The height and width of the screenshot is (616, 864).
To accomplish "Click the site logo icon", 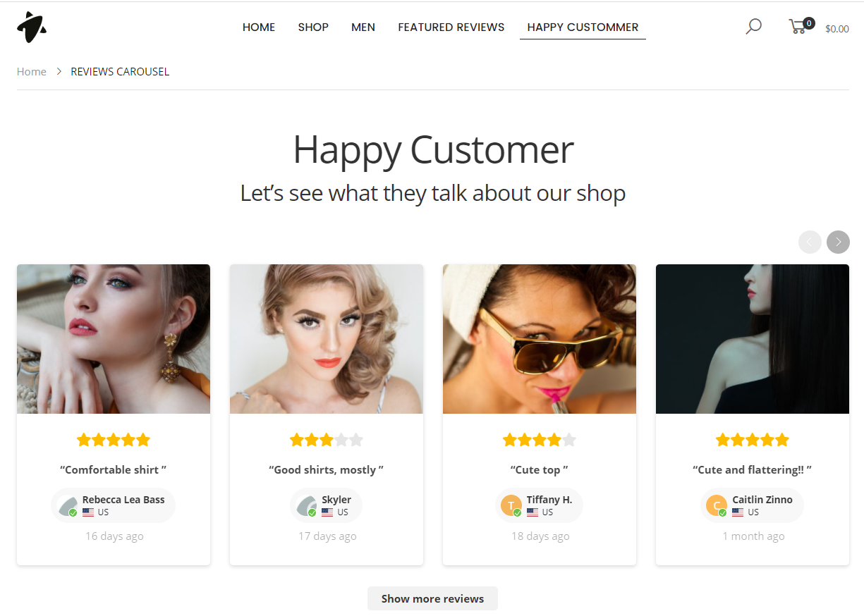I will [x=32, y=27].
